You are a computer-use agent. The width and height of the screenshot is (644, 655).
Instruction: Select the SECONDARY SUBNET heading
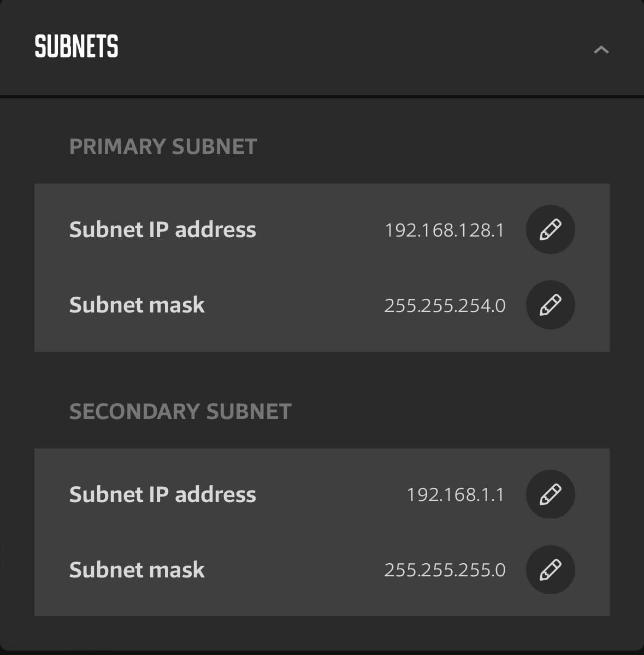(180, 411)
